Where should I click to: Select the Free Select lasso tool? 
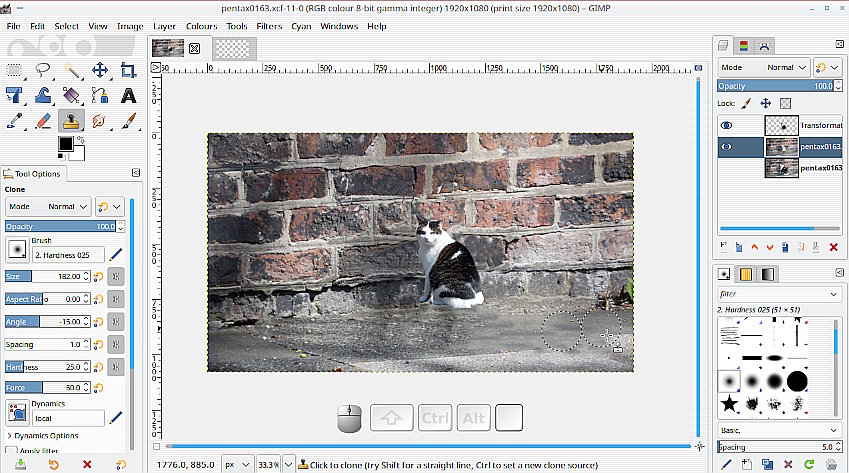tap(43, 70)
